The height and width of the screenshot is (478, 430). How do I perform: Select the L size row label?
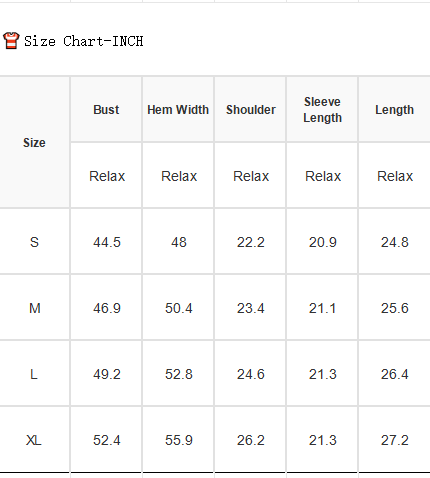(x=34, y=374)
